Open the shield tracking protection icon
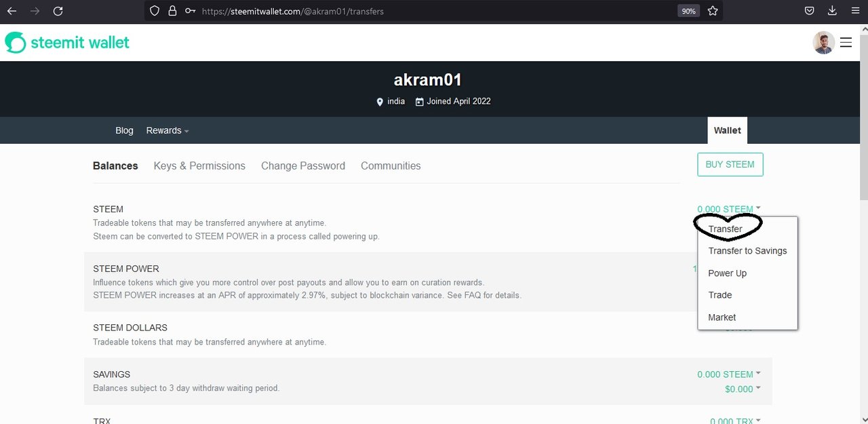868x424 pixels. coord(155,11)
